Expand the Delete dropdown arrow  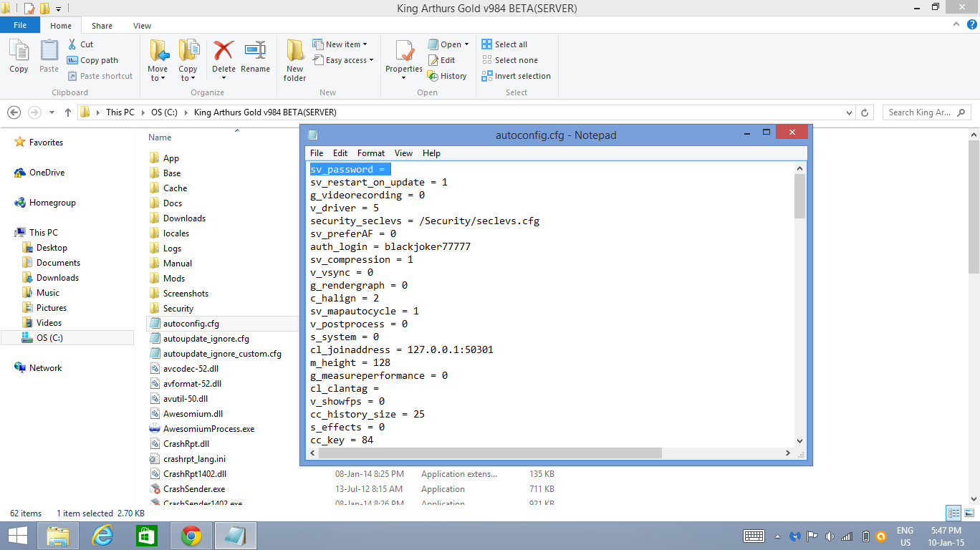[224, 78]
